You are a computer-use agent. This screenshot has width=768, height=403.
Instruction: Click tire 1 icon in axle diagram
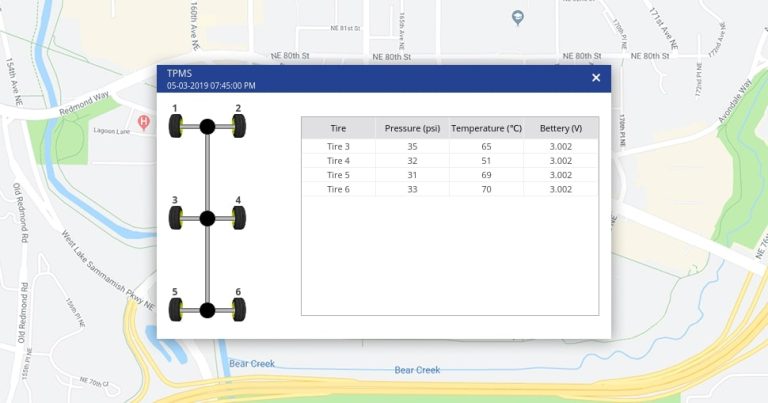point(175,127)
